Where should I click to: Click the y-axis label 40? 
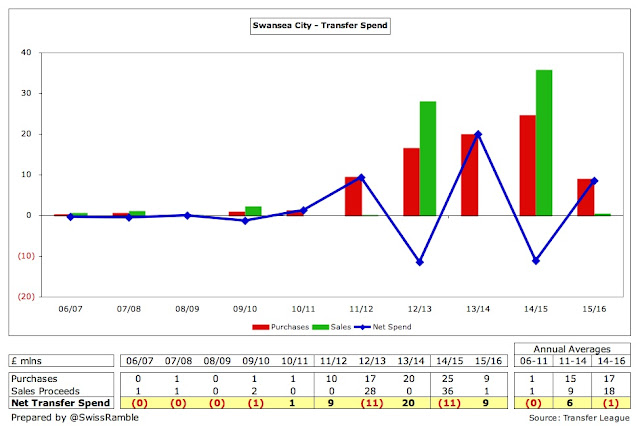click(26, 52)
